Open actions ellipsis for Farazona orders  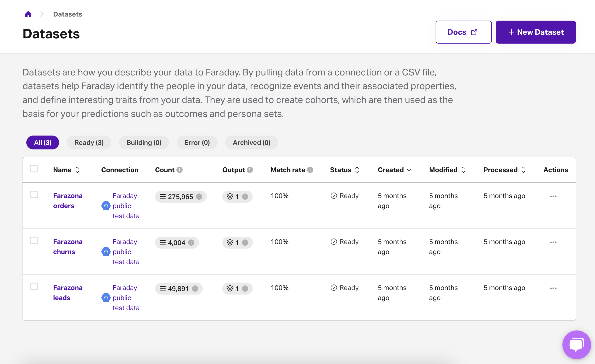click(553, 196)
